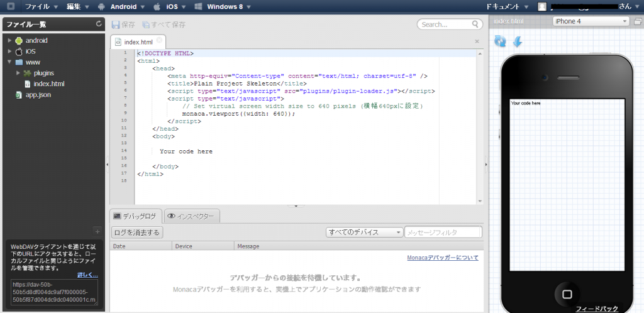Close all tabs with the editor X
Viewport: 644px width, 313px height.
coord(477,41)
